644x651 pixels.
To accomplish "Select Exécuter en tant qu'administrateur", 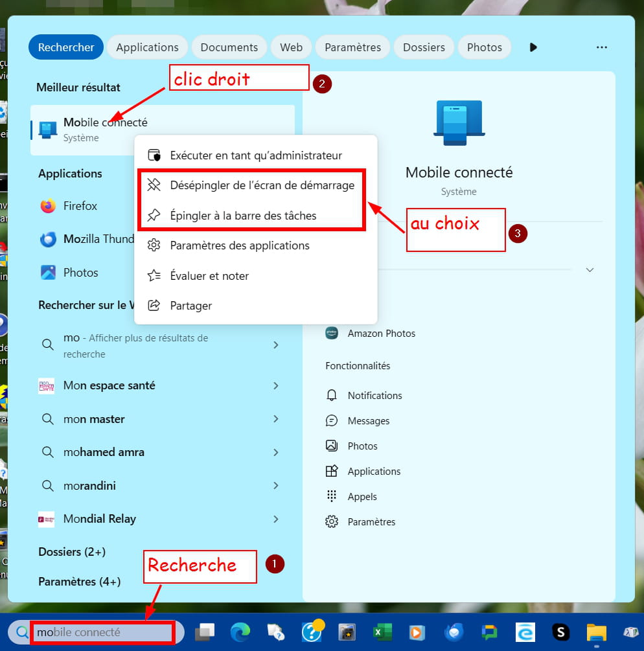I will (255, 155).
